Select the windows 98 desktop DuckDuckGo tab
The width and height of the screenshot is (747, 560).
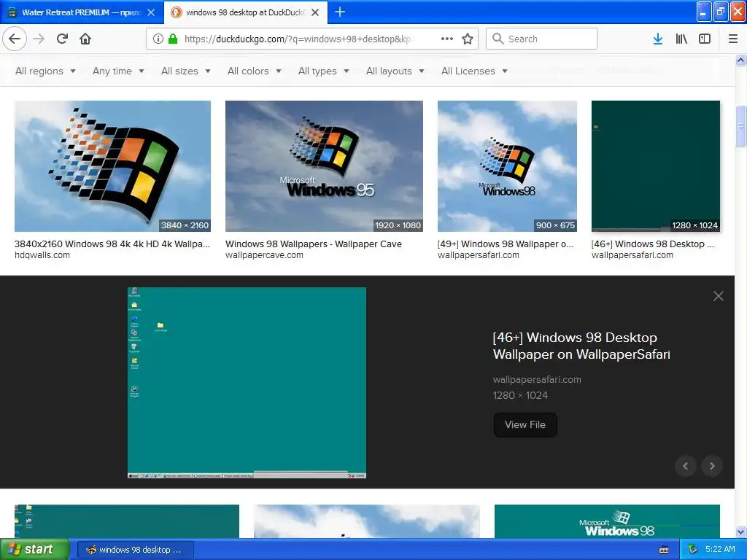pyautogui.click(x=246, y=12)
